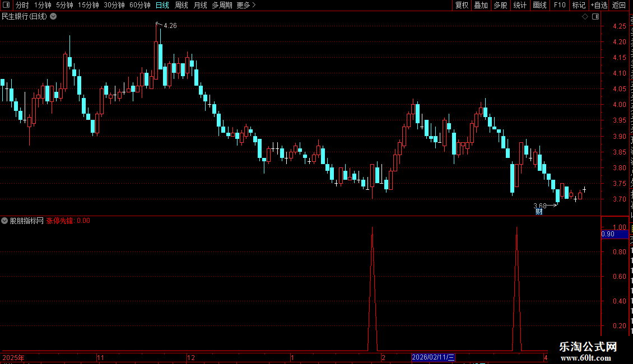Viewport: 633px width, 364px height.
Task: Switch to 日线 daily chart
Action: coord(162,5)
